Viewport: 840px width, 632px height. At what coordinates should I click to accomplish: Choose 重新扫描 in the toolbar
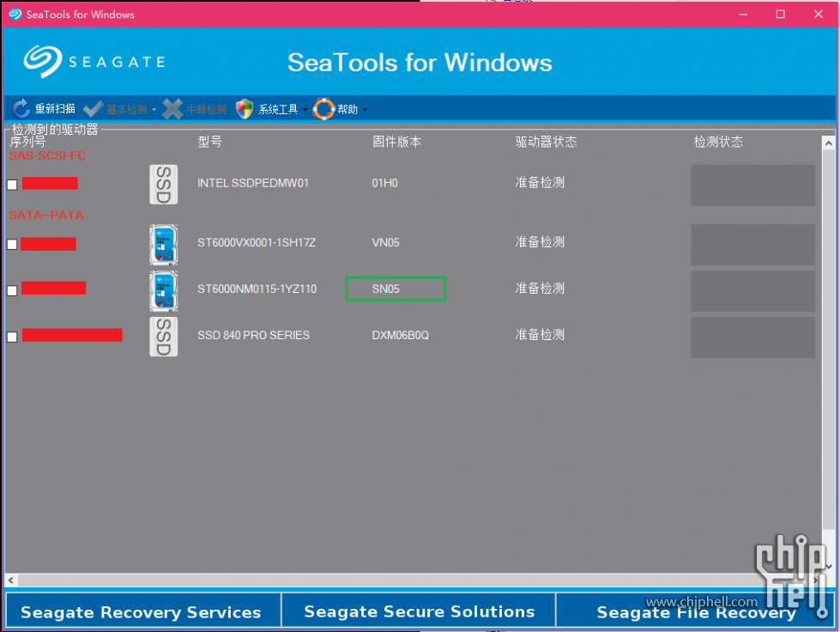tap(44, 109)
